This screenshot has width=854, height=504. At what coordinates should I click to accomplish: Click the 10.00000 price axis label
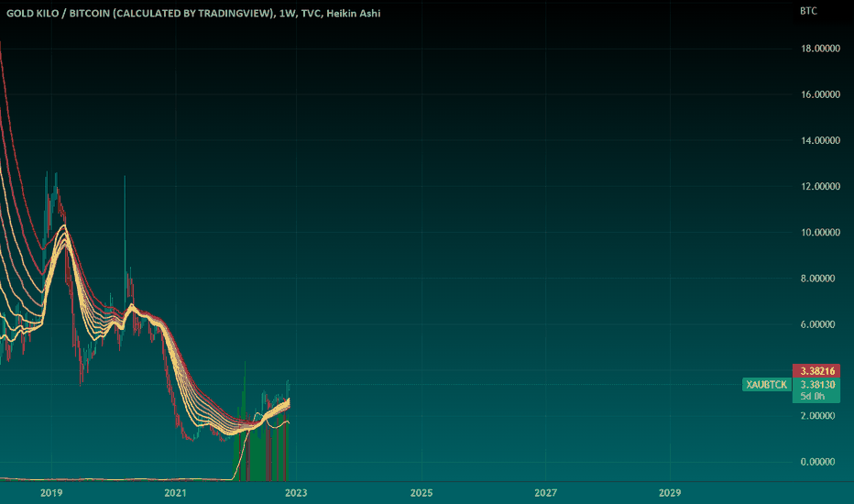click(x=820, y=232)
